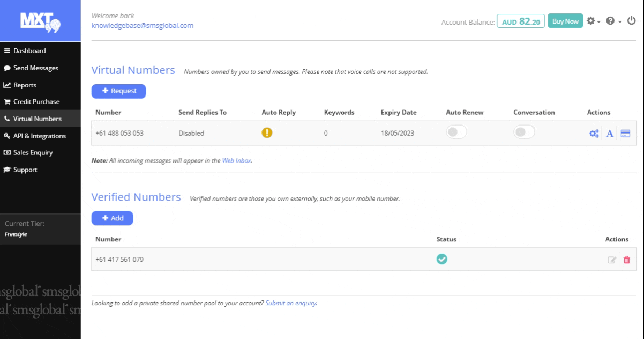Open Dashboard from the sidebar
This screenshot has height=339, width=644.
point(29,51)
